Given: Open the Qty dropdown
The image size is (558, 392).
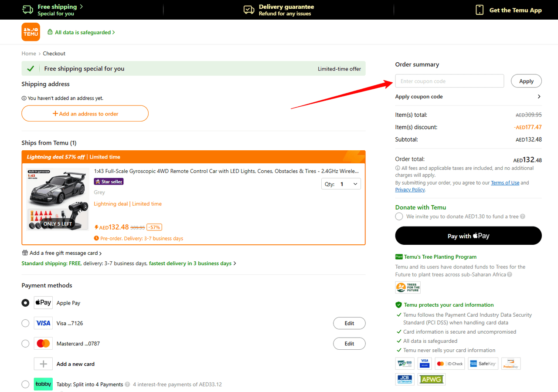Looking at the screenshot, I should tap(341, 184).
